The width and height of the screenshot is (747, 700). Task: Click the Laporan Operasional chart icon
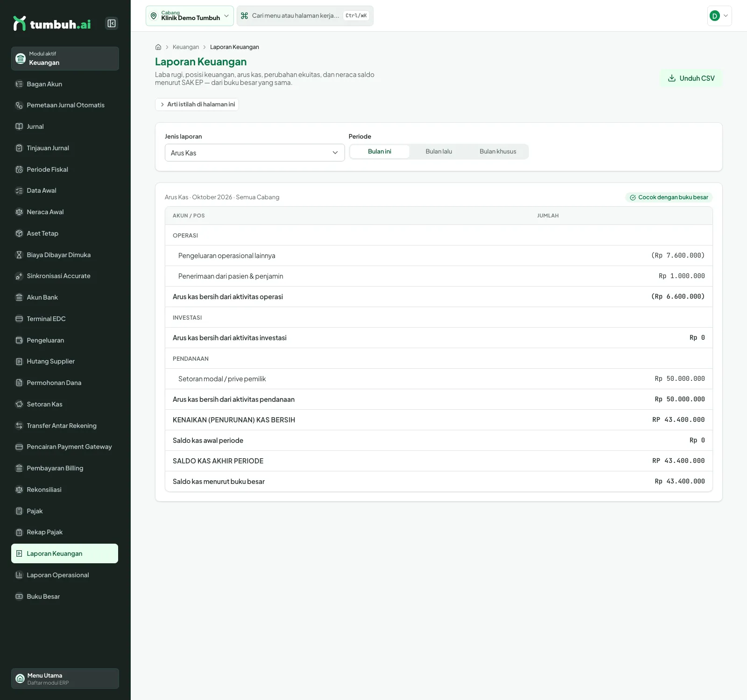coord(19,575)
